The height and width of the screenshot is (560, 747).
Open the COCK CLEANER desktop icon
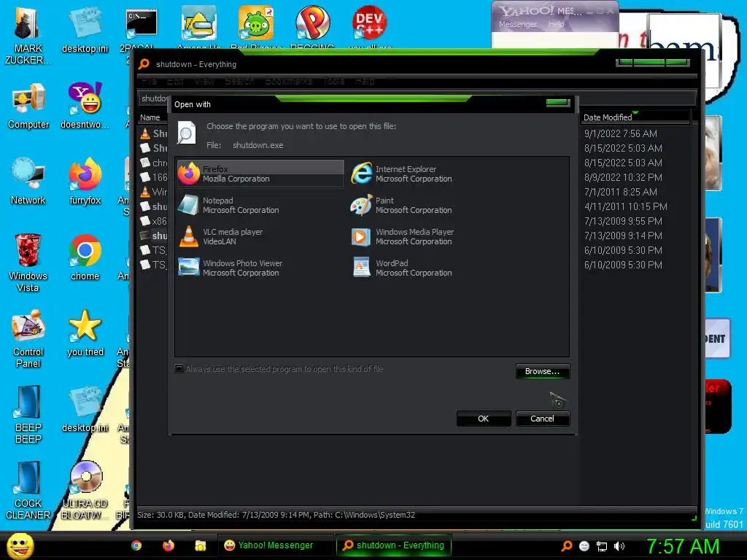click(28, 491)
